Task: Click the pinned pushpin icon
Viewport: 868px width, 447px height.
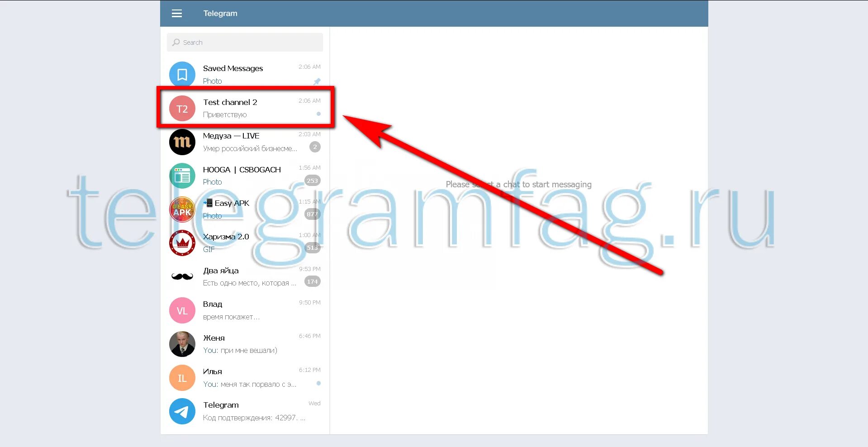Action: pyautogui.click(x=317, y=81)
